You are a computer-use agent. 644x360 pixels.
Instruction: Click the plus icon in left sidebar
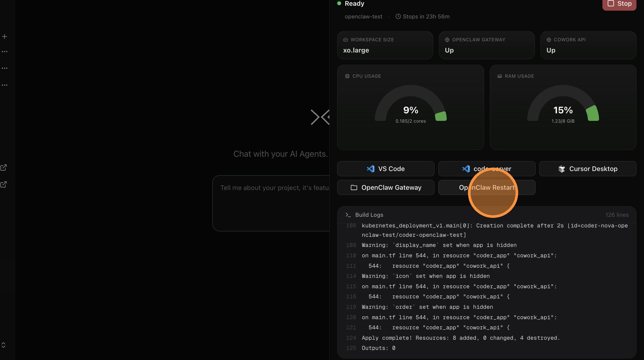click(4, 36)
